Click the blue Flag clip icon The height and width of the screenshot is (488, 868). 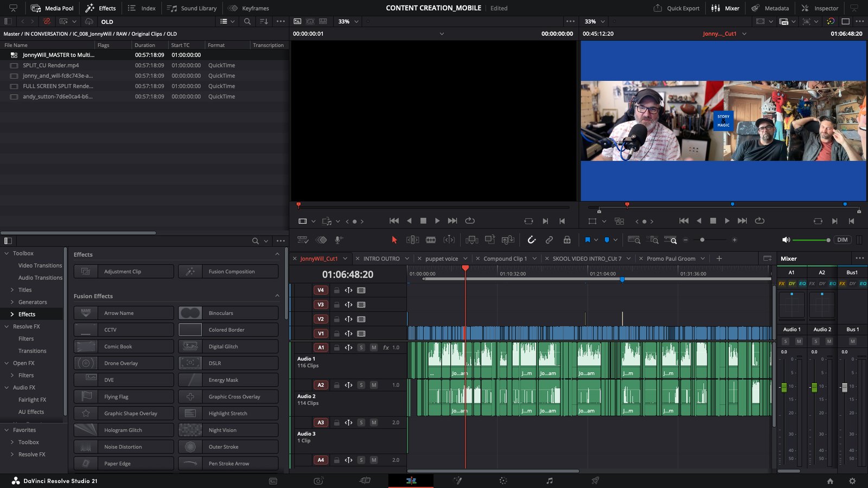pos(588,240)
